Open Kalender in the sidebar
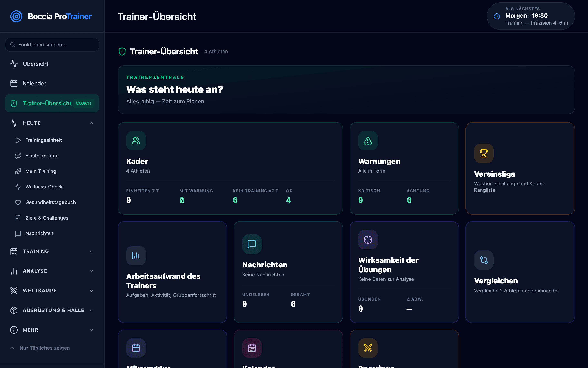The height and width of the screenshot is (368, 588). (x=52, y=83)
